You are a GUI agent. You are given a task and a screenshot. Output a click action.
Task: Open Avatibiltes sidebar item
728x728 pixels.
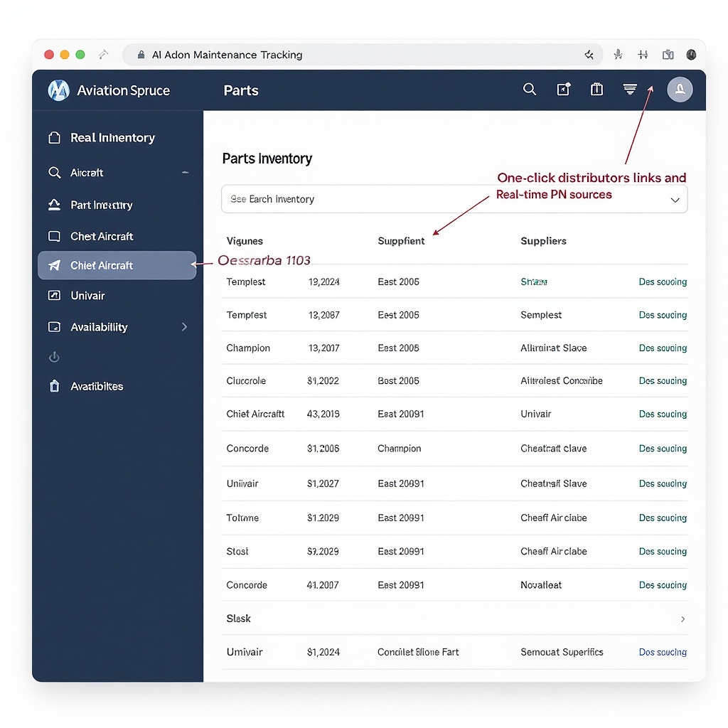click(97, 386)
